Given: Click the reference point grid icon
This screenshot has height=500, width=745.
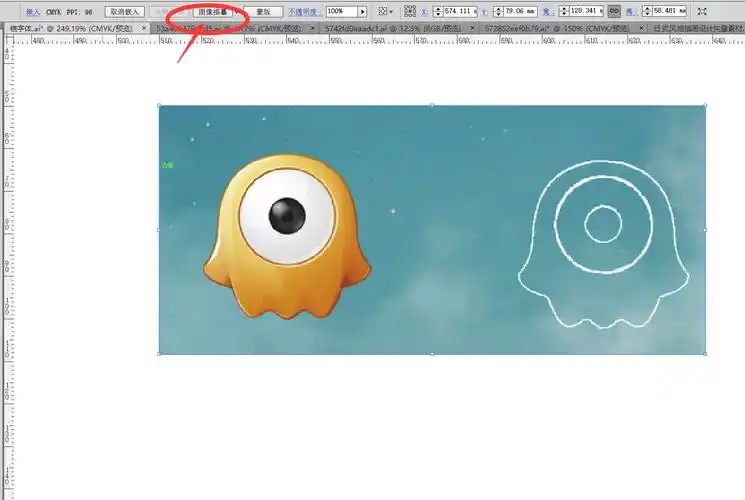Looking at the screenshot, I should click(x=409, y=12).
